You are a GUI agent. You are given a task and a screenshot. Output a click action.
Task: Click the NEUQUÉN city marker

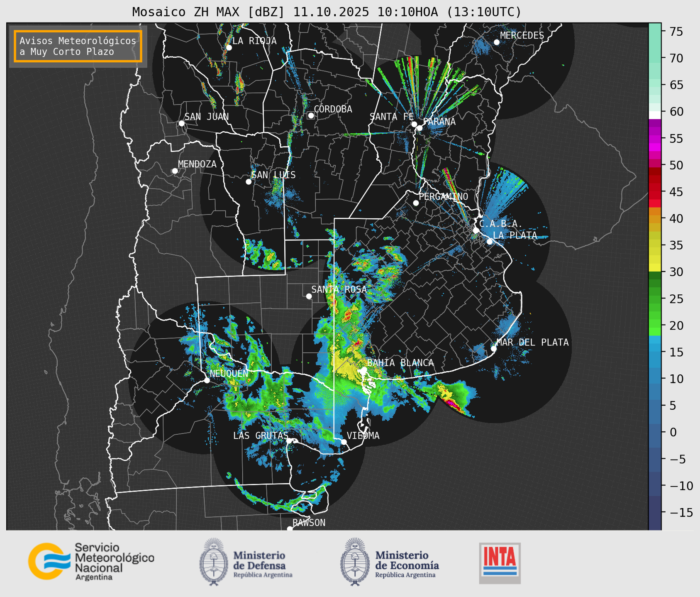coord(207,380)
